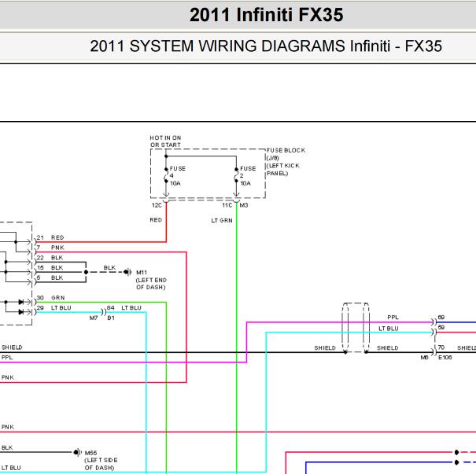Click the dashed shield oval around the wires
The width and height of the screenshot is (476, 474).
[356, 328]
